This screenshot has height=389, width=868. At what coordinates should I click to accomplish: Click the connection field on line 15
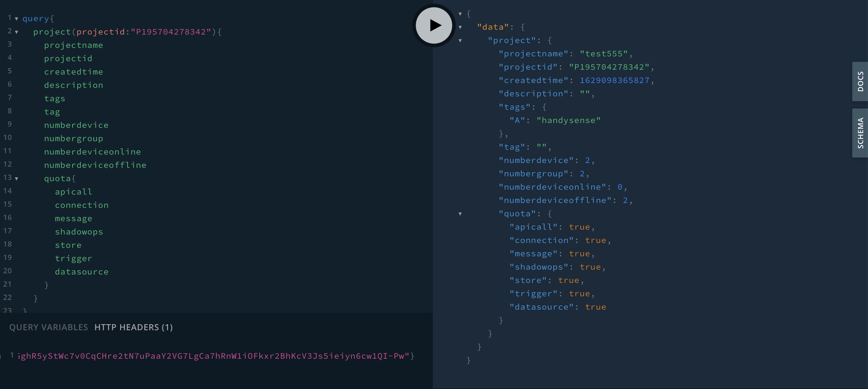coord(81,205)
